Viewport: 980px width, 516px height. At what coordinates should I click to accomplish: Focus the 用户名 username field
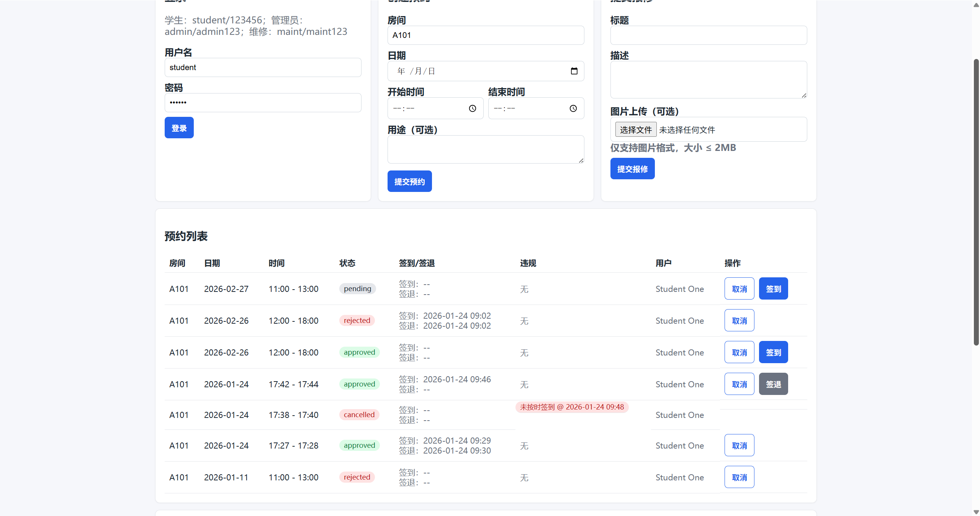pyautogui.click(x=263, y=67)
